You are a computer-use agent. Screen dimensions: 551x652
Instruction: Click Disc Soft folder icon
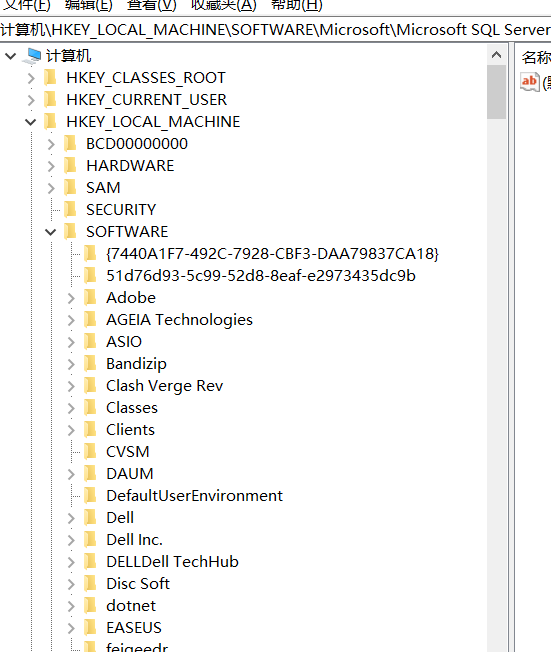pyautogui.click(x=90, y=584)
